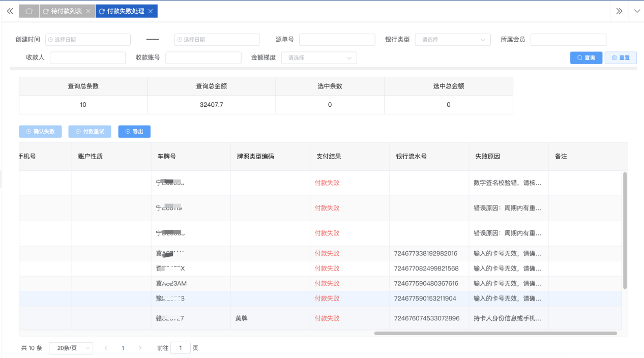
Task: Open the 创建时间 start date picker
Action: pos(88,40)
